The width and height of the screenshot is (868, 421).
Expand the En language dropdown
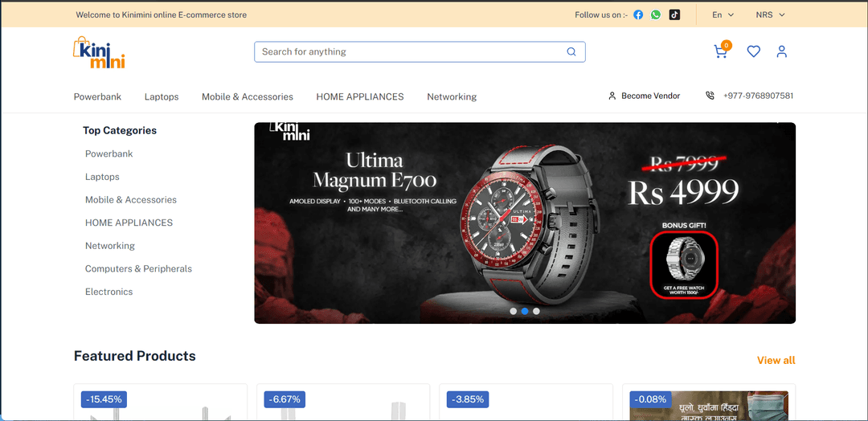click(723, 14)
